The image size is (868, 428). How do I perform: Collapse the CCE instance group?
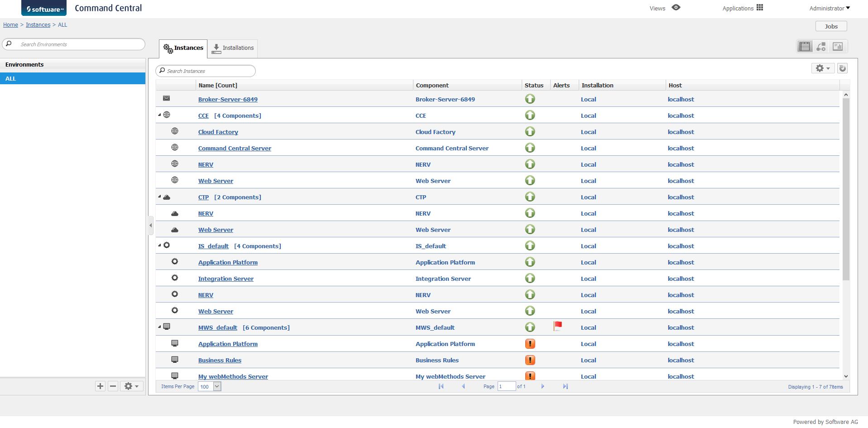pos(159,115)
